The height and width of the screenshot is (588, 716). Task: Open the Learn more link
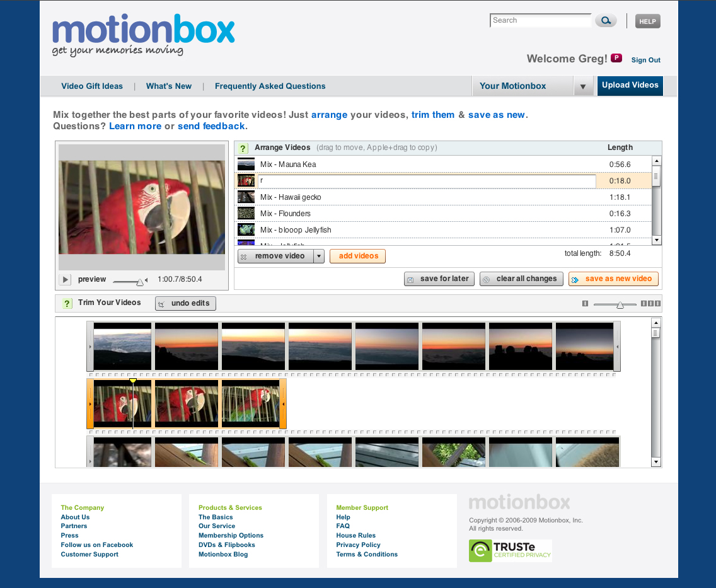point(135,126)
